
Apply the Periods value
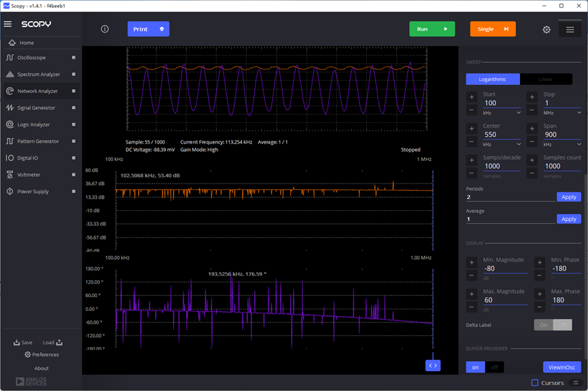pyautogui.click(x=568, y=197)
